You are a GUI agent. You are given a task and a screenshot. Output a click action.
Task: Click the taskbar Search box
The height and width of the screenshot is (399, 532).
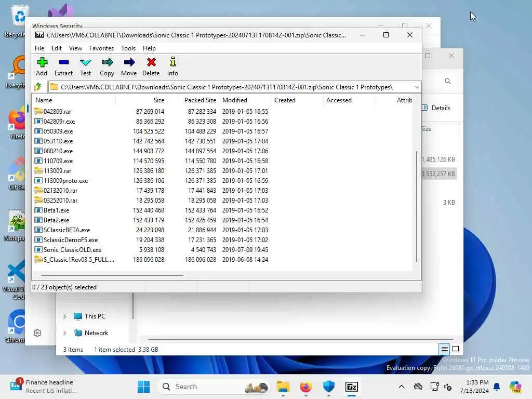tap(214, 387)
